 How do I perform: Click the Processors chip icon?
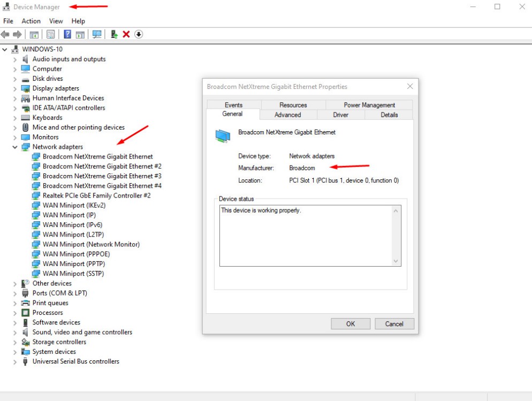26,313
